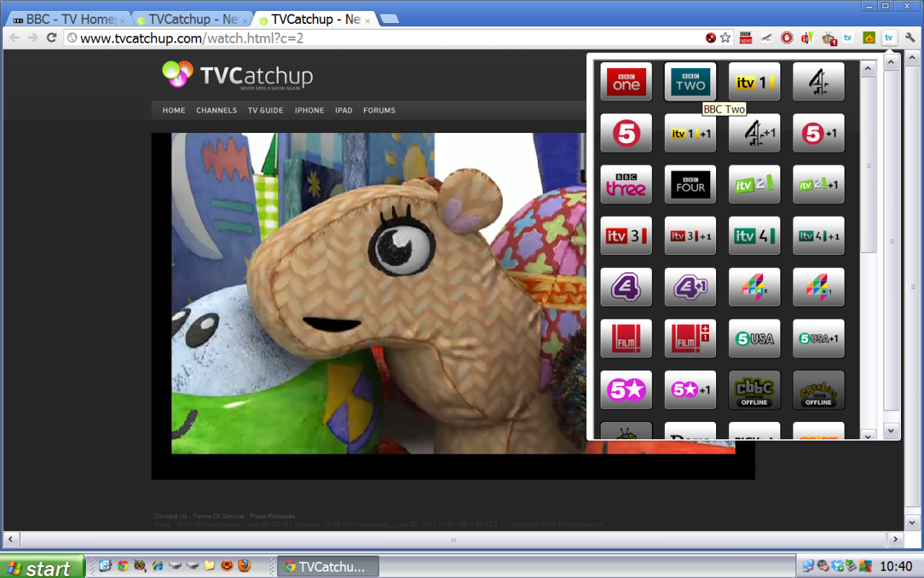Watch the Film4 channel
924x578 pixels.
[x=626, y=339]
